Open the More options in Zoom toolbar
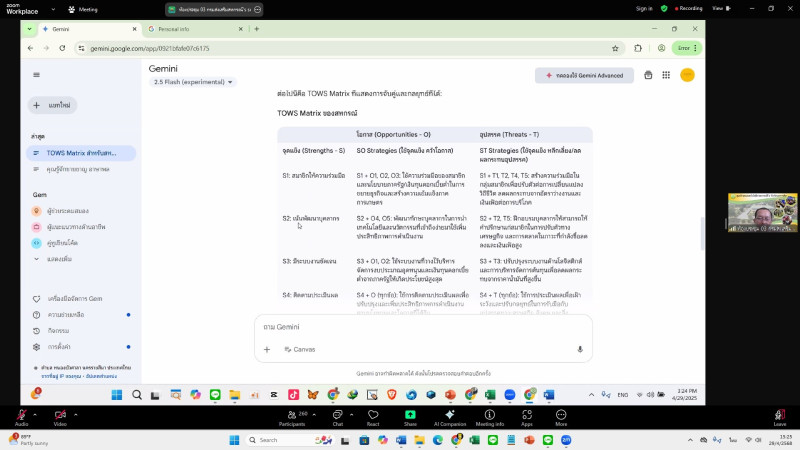 coord(561,417)
